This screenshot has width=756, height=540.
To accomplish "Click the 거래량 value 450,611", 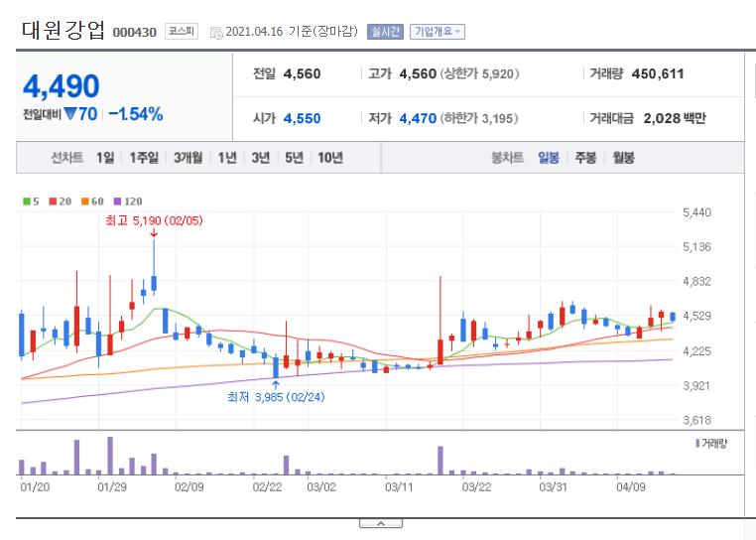I will (658, 73).
